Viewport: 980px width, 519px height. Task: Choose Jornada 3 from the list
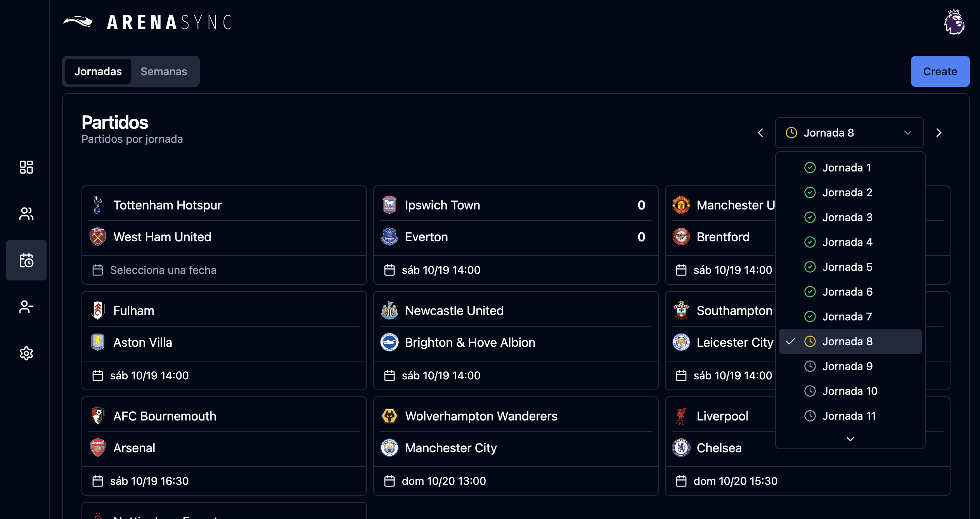tap(847, 217)
